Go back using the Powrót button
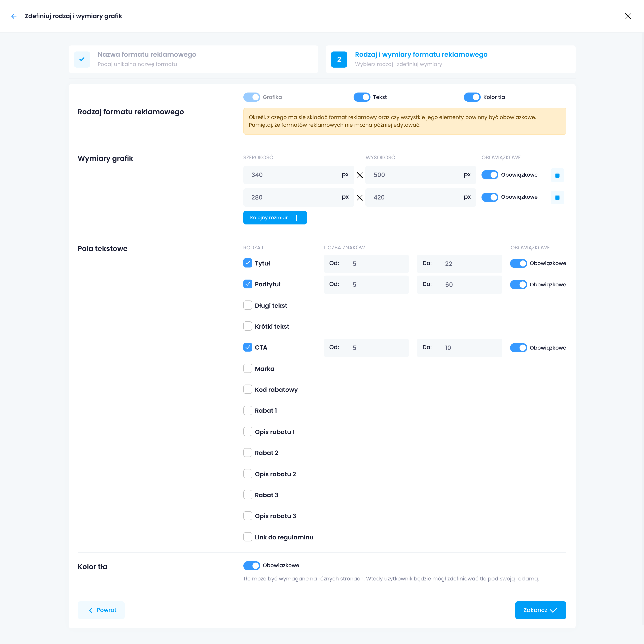Image resolution: width=644 pixels, height=644 pixels. click(101, 610)
